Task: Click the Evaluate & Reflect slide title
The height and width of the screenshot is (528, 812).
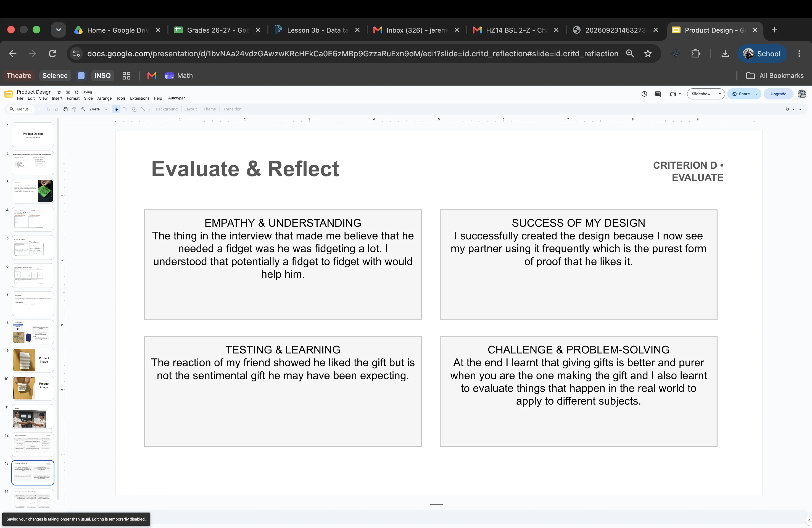Action: [245, 169]
